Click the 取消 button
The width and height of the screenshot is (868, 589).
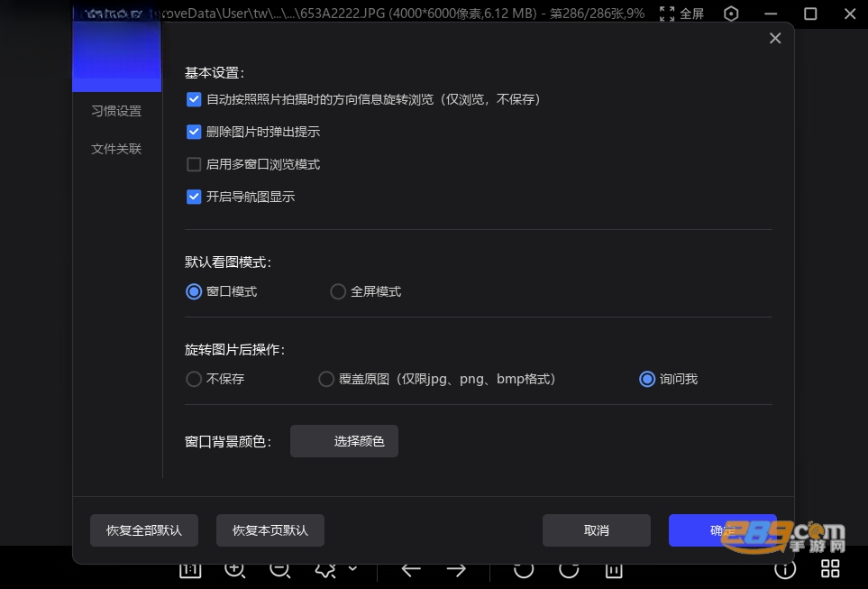pyautogui.click(x=596, y=530)
